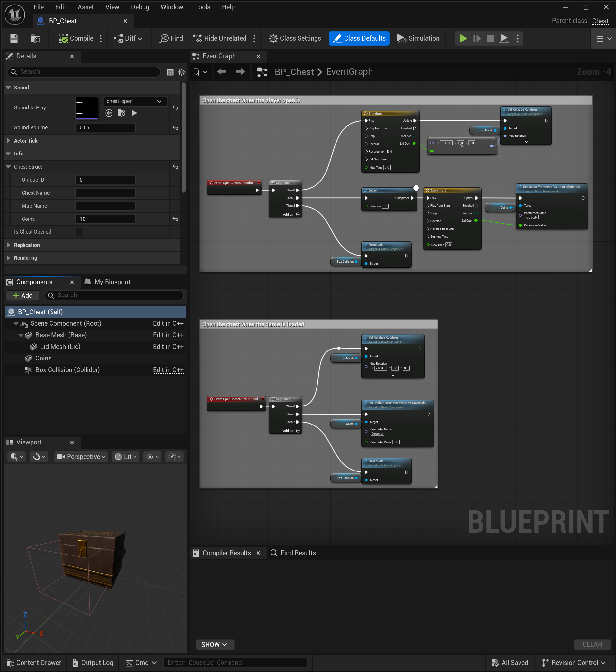
Task: Open viewport Perspective dropdown
Action: [x=81, y=457]
